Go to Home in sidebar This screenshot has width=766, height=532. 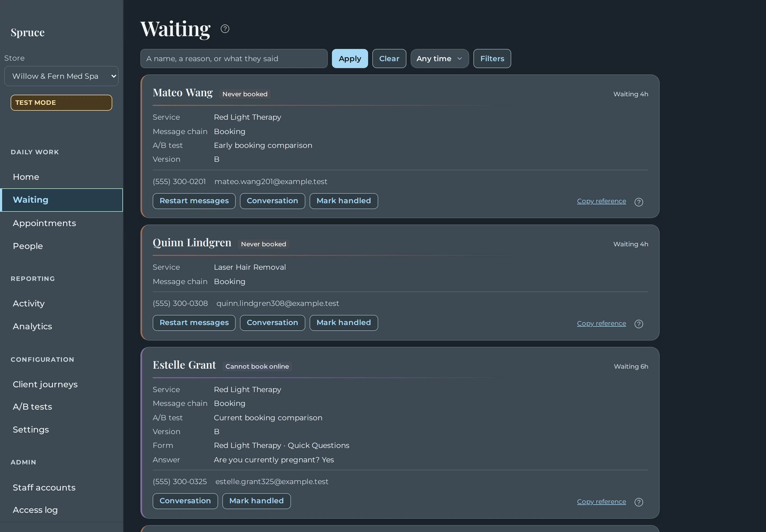point(61,177)
